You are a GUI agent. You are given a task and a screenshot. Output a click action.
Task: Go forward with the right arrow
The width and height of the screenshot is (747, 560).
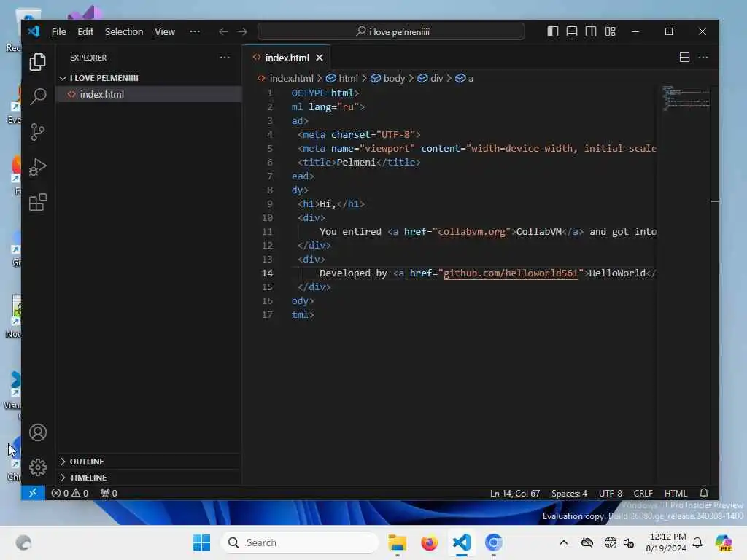242,31
